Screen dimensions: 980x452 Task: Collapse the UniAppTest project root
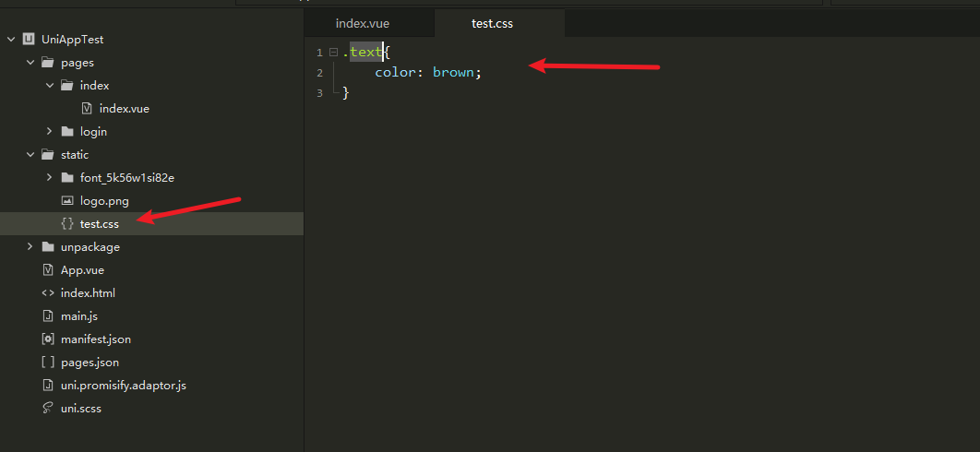pos(11,40)
